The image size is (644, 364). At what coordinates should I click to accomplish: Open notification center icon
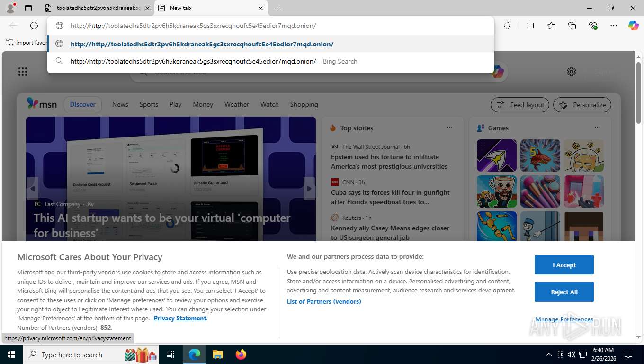tap(628, 355)
